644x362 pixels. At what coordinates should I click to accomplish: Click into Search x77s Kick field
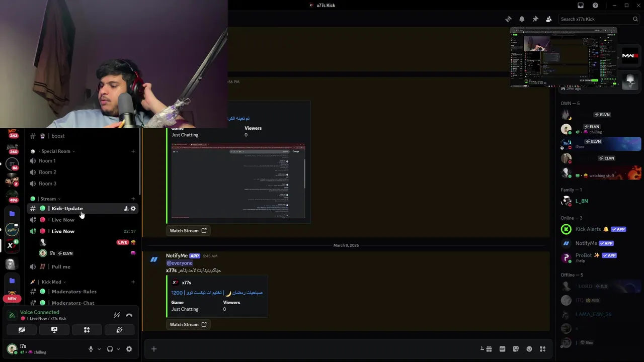coord(599,19)
